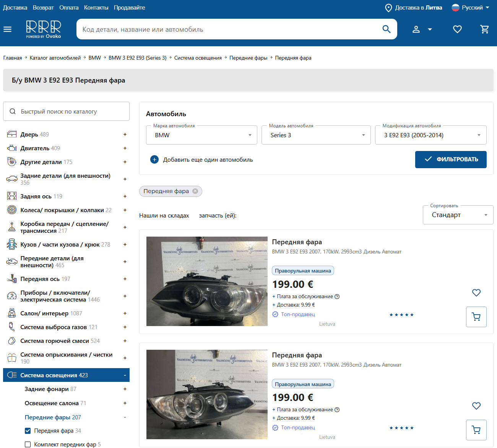Open the first headlight product photo
Image resolution: width=497 pixels, height=448 pixels.
207,281
